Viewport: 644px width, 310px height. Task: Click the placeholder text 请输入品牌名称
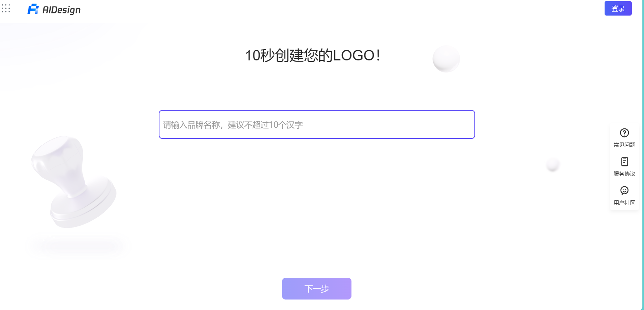(x=192, y=125)
